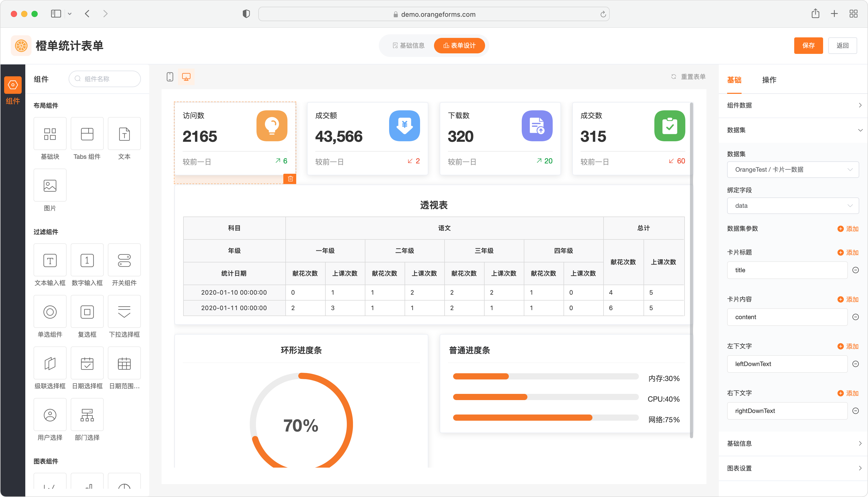Remove the content field with the minus icon
The height and width of the screenshot is (497, 868).
pyautogui.click(x=855, y=317)
